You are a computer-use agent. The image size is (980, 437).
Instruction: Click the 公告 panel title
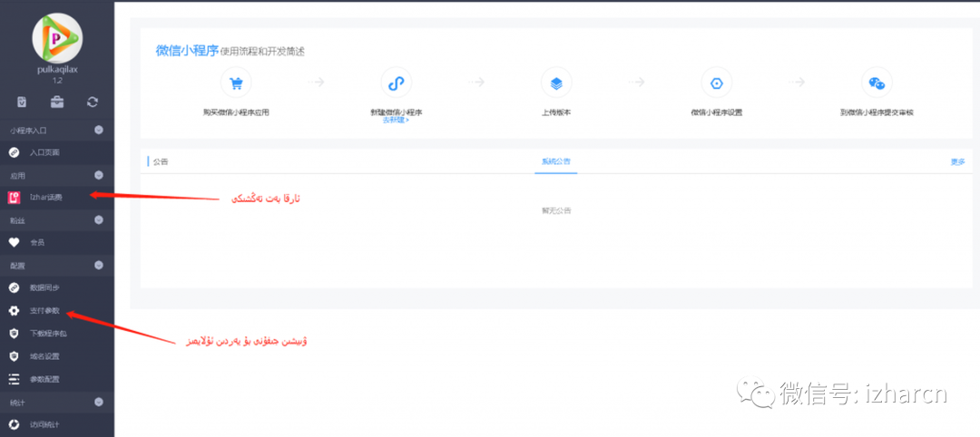(161, 161)
